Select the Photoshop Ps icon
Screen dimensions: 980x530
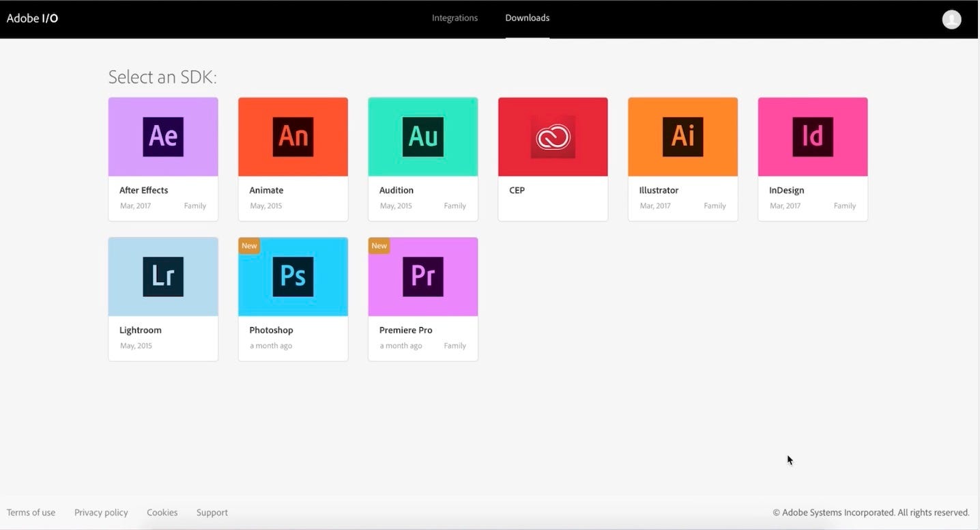point(293,277)
